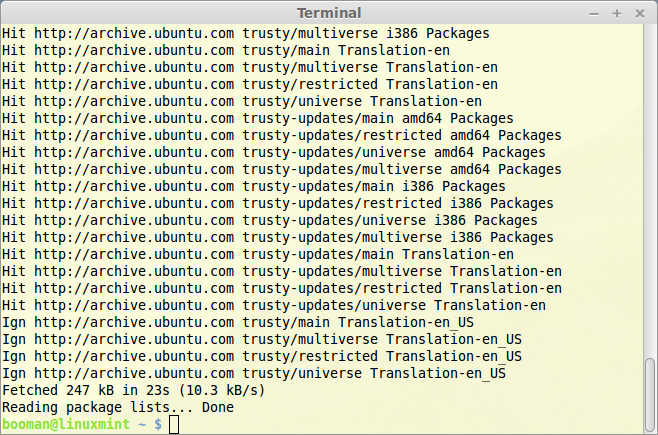This screenshot has width=658, height=435.
Task: Click the 'Ign' line 'trusty/restricted Translation-en_US'
Action: [x=262, y=356]
